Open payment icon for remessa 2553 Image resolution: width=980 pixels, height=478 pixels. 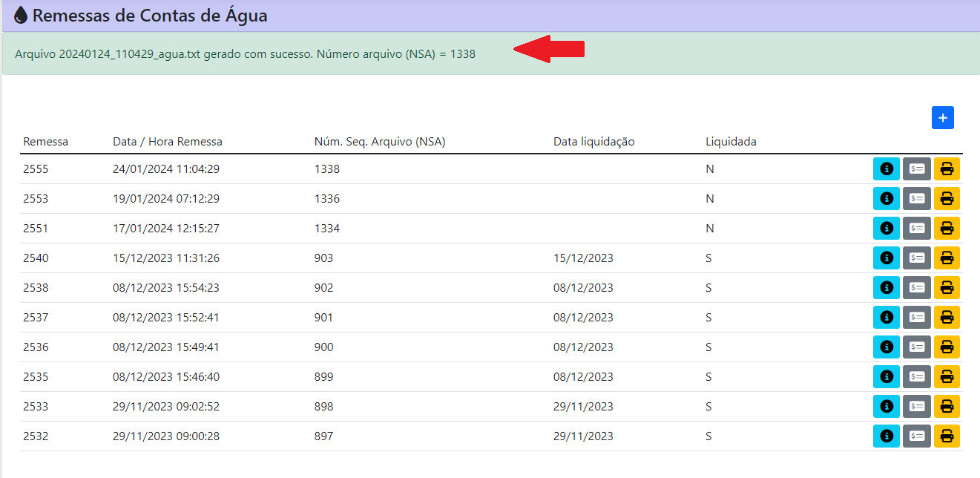point(917,199)
